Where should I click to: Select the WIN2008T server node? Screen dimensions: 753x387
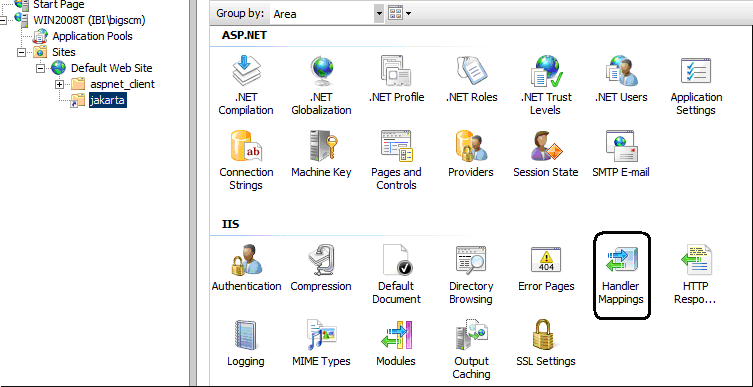coord(89,20)
